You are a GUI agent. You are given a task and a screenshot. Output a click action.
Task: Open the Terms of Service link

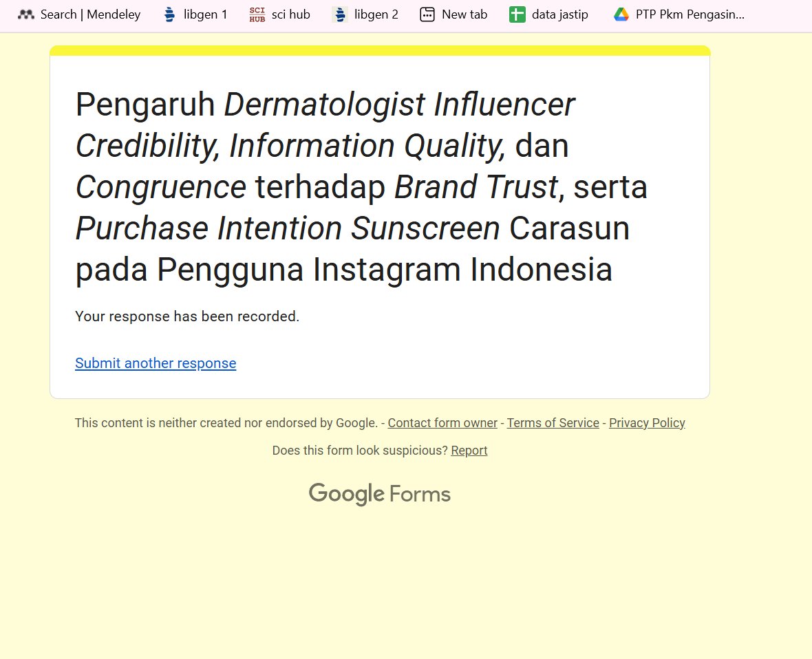[553, 423]
